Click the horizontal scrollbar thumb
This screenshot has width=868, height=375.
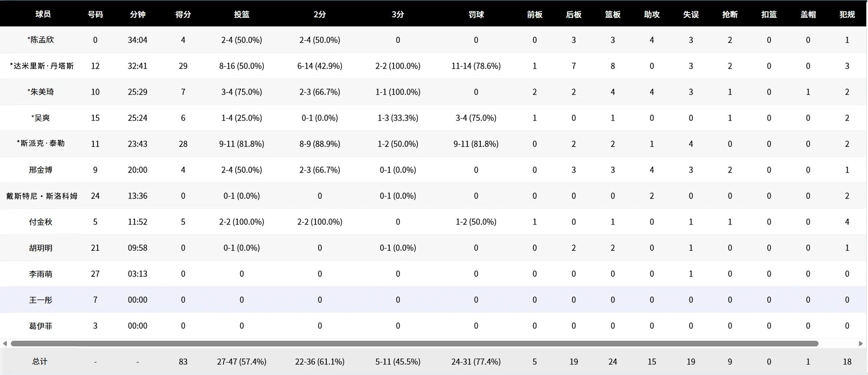(x=414, y=343)
